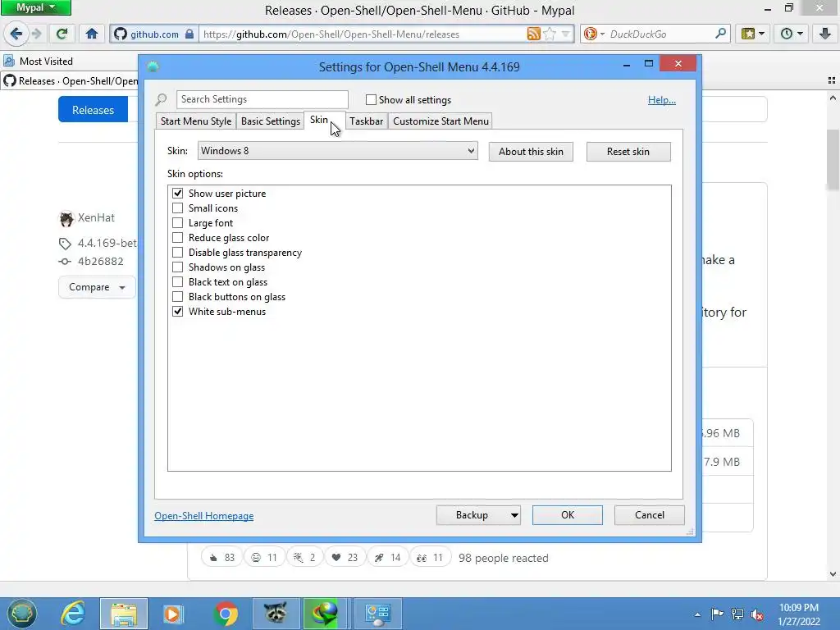
Task: Open the media player taskbar icon
Action: [x=172, y=614]
